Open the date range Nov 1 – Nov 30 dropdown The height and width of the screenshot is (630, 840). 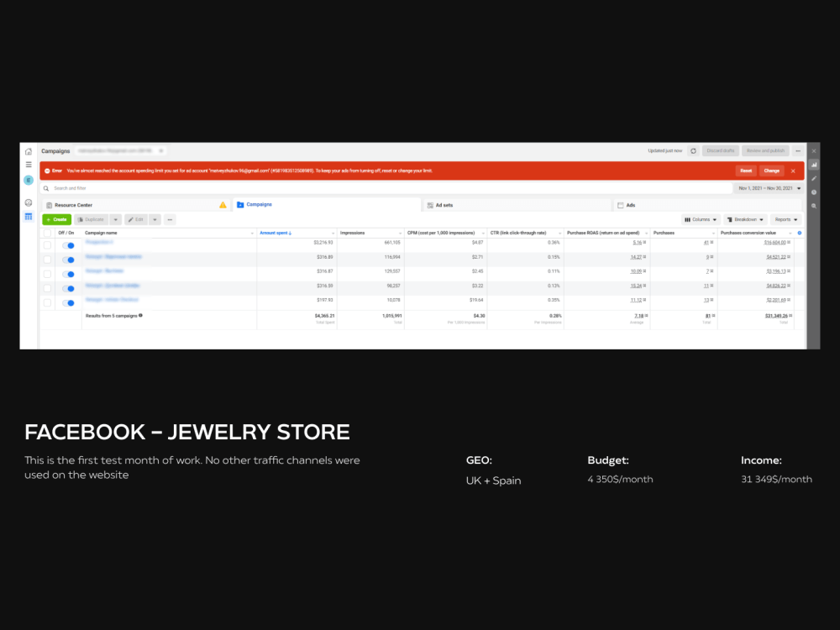point(769,188)
